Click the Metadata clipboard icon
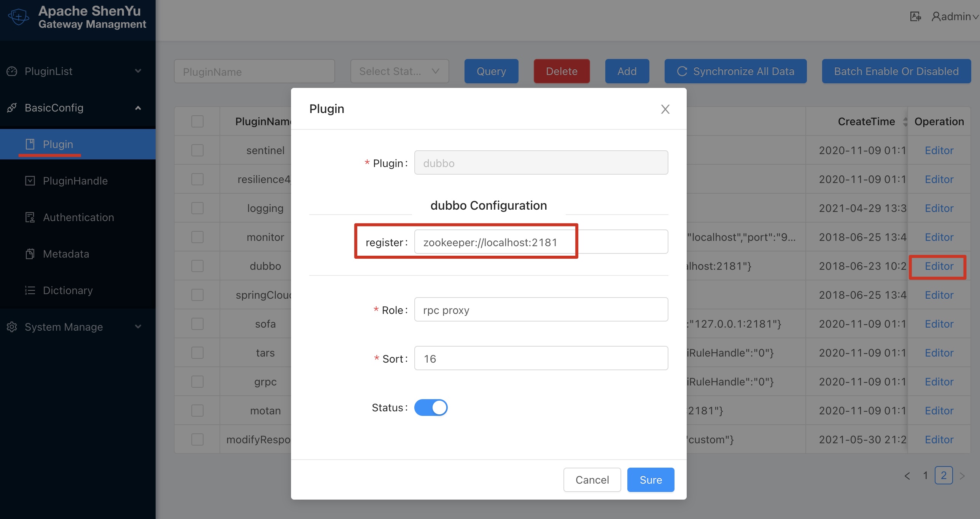Image resolution: width=980 pixels, height=519 pixels. pos(30,254)
